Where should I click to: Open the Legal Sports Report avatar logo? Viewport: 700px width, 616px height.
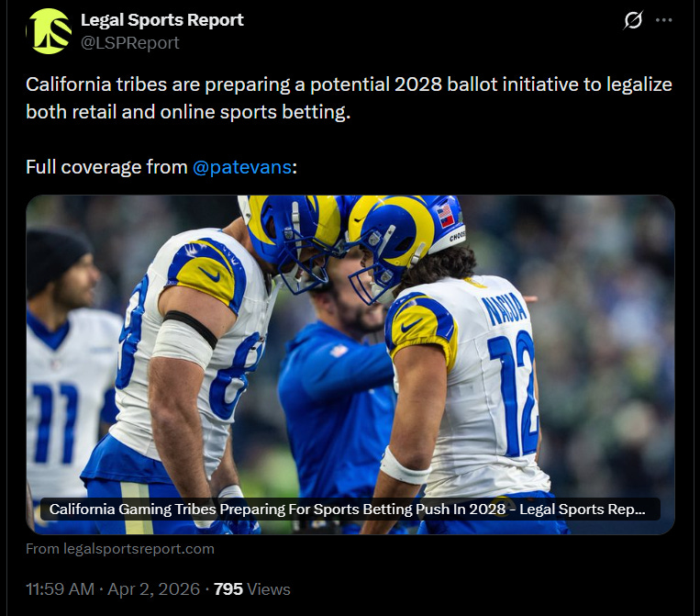[x=50, y=31]
